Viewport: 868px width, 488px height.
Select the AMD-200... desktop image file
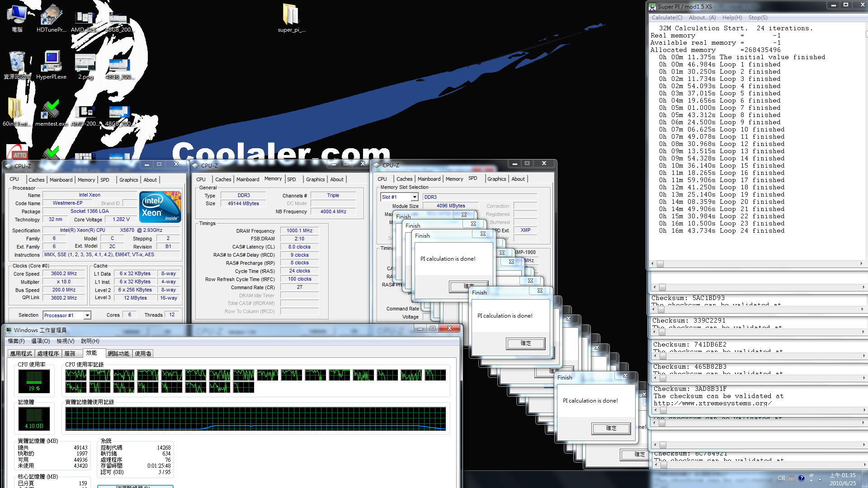pyautogui.click(x=85, y=115)
